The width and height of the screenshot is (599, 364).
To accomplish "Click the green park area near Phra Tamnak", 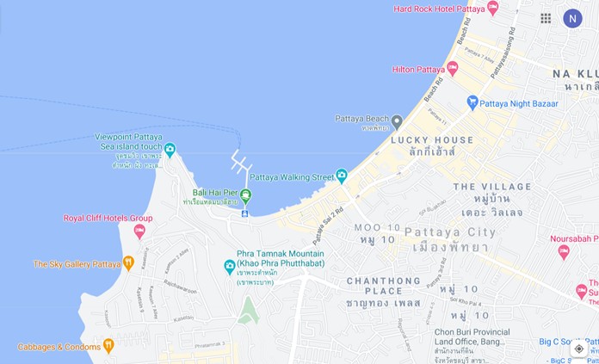I will 249,312.
